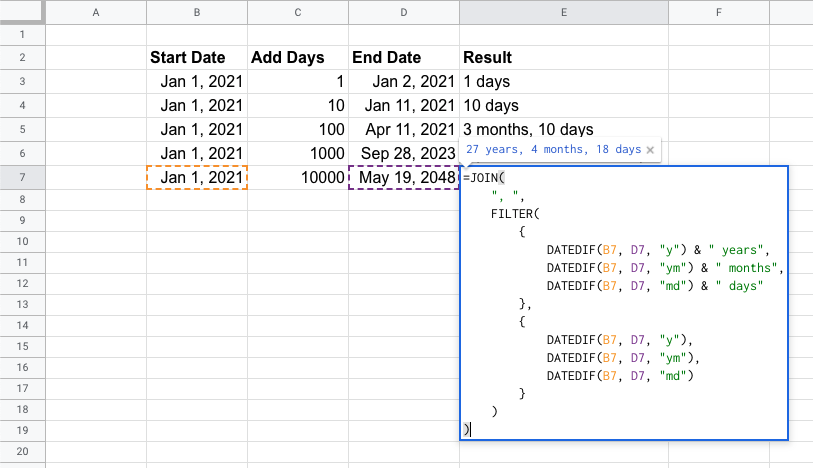Click the End Date header cell
Viewport: 813px width, 468px height.
coord(403,58)
